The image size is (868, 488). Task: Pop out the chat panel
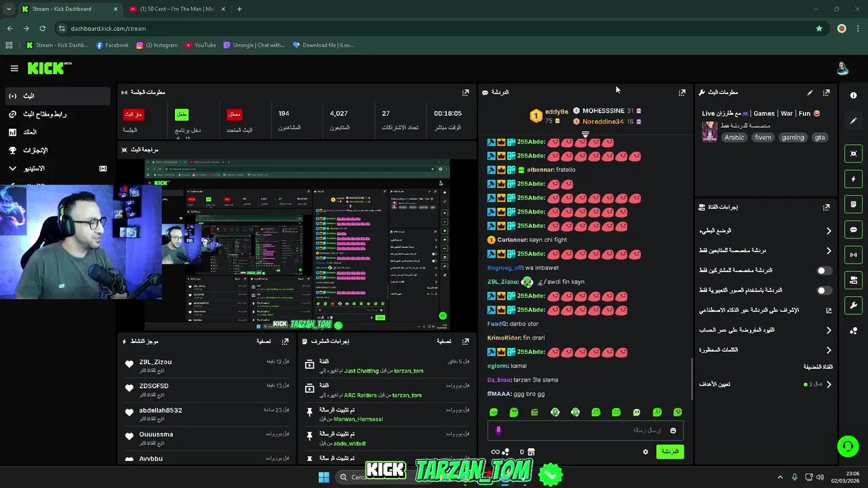point(682,92)
